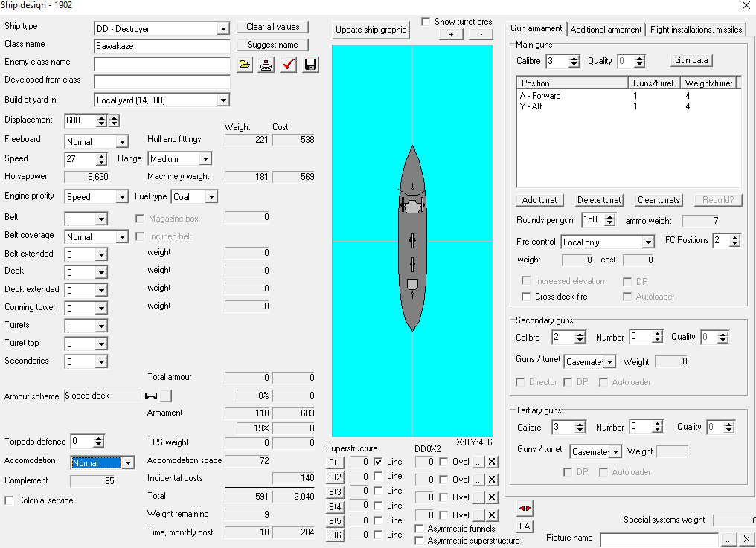Save design with the floppy disk icon

[x=310, y=65]
